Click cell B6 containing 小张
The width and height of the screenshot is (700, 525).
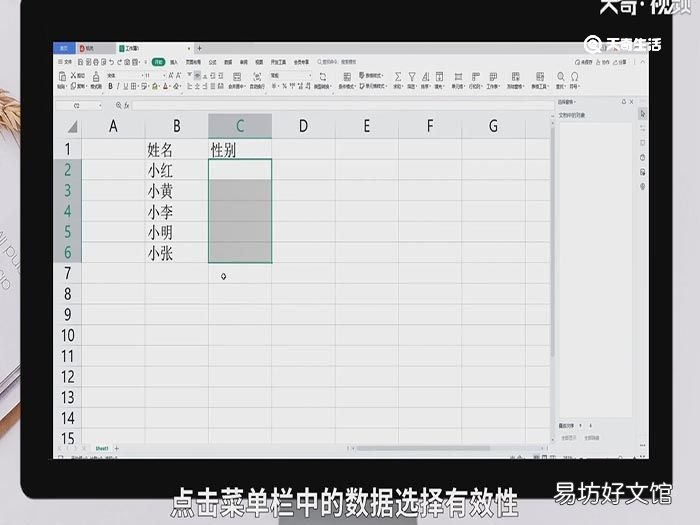click(x=176, y=252)
